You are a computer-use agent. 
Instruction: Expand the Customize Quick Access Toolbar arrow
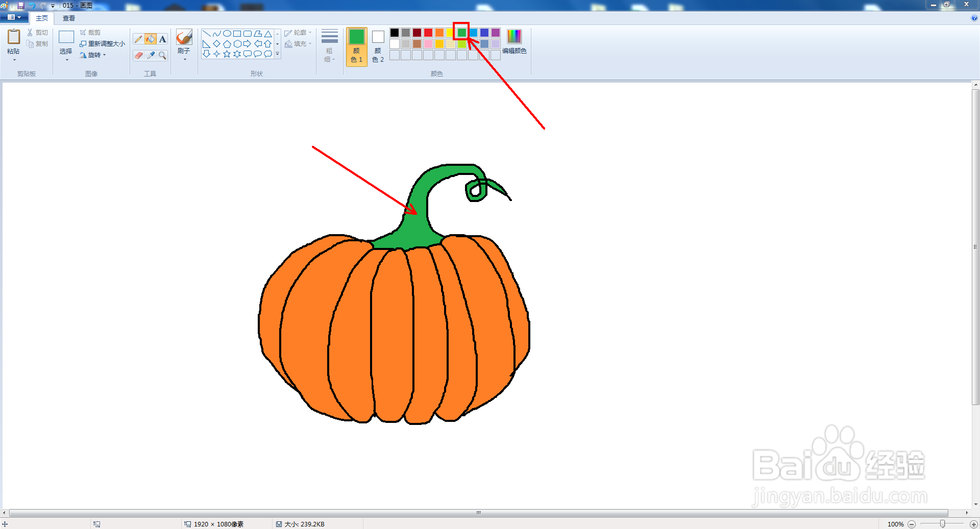pos(53,6)
